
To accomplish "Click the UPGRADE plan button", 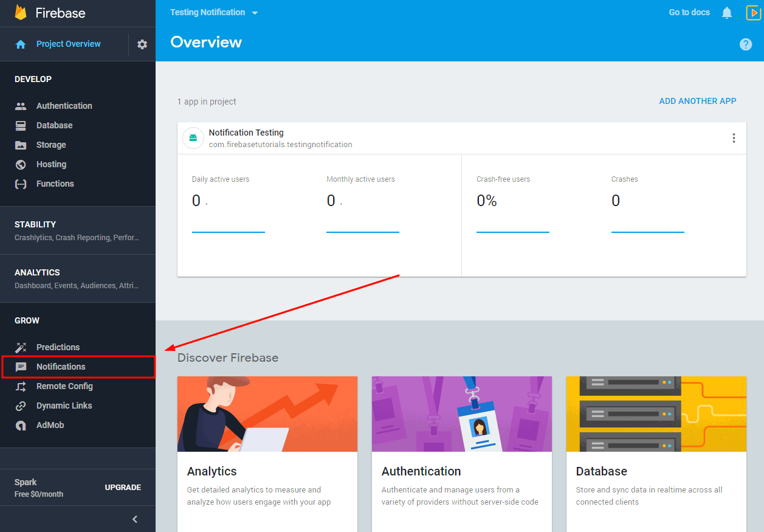I will click(x=123, y=487).
